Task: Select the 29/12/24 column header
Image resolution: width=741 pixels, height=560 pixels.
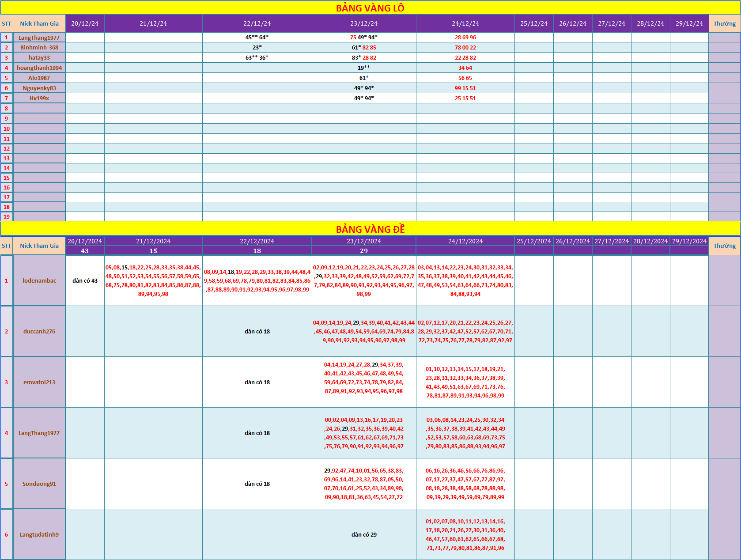Action: tap(689, 23)
